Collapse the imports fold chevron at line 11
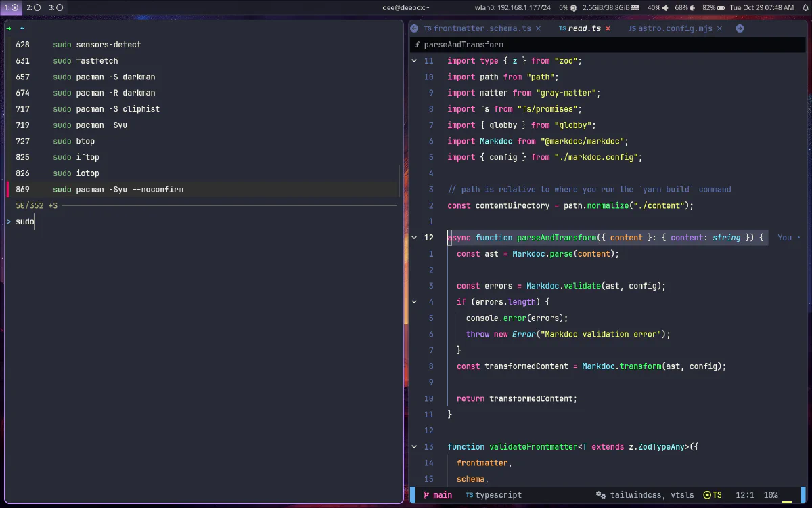The image size is (812, 508). coord(414,60)
